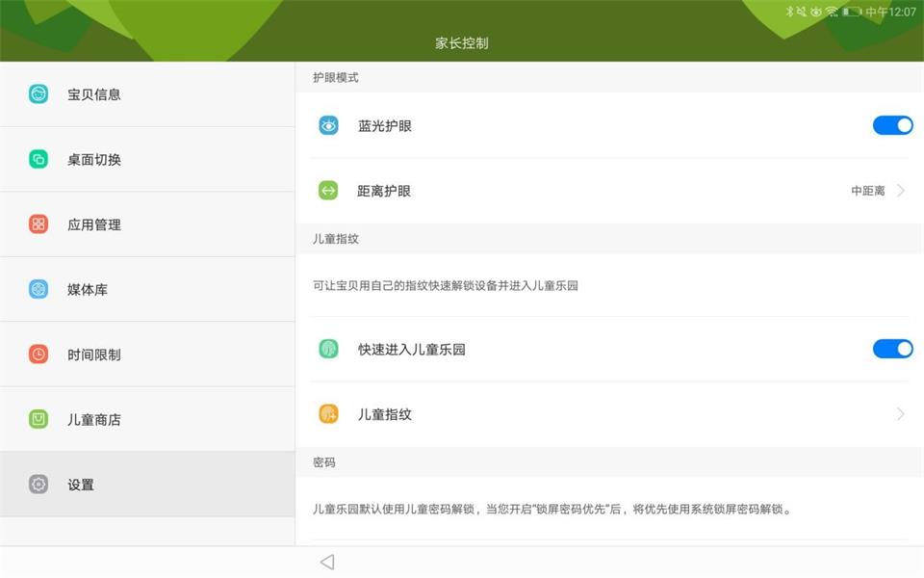Screen dimensions: 924x578
Task: Click the 密码 section header
Action: click(324, 462)
